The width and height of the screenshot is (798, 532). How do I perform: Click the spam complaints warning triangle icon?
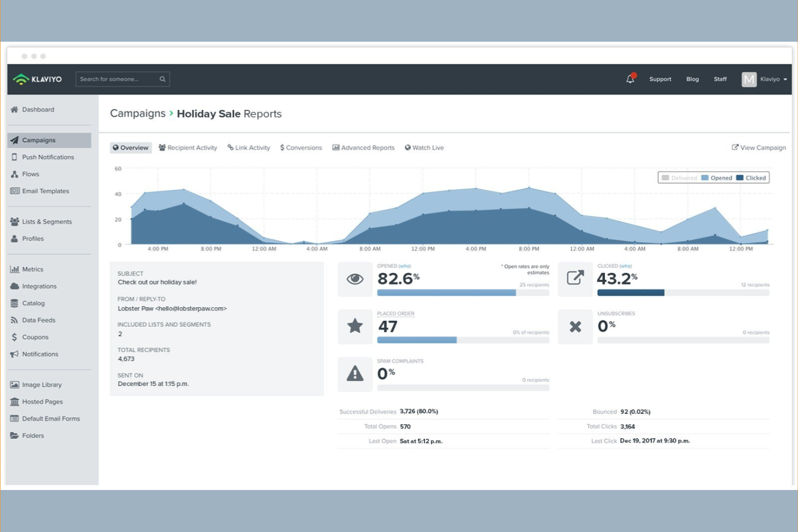pyautogui.click(x=355, y=374)
